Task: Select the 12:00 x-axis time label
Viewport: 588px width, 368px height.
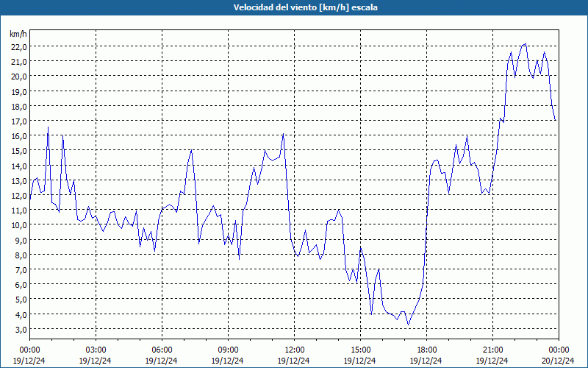Action: click(x=295, y=350)
